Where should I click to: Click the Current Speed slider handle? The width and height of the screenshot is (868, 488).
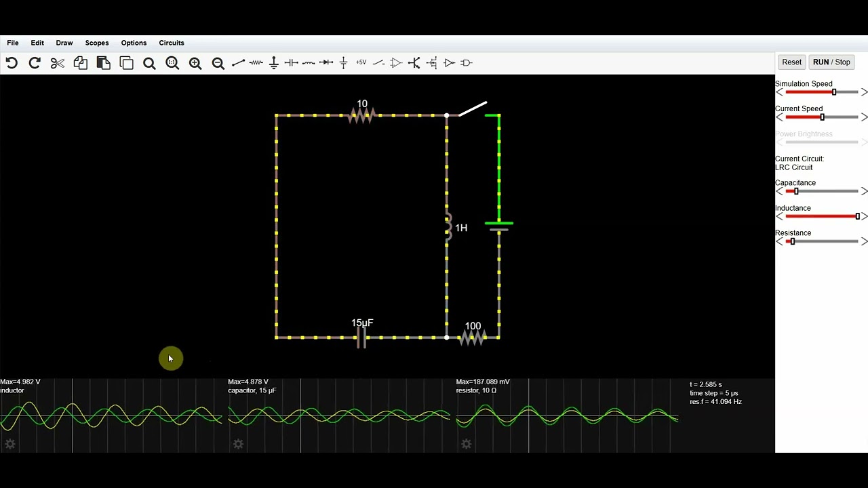click(x=823, y=117)
